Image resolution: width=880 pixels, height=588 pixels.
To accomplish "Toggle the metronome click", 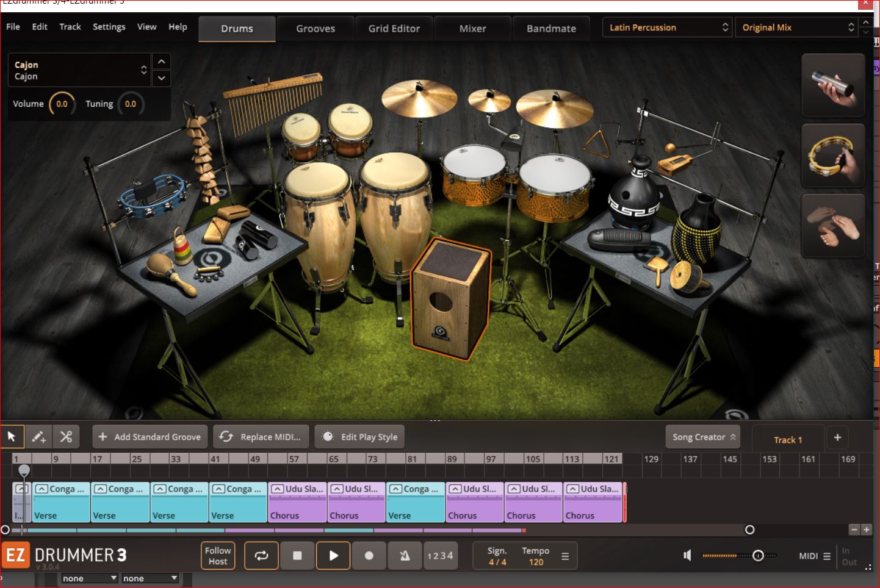I will pyautogui.click(x=405, y=556).
